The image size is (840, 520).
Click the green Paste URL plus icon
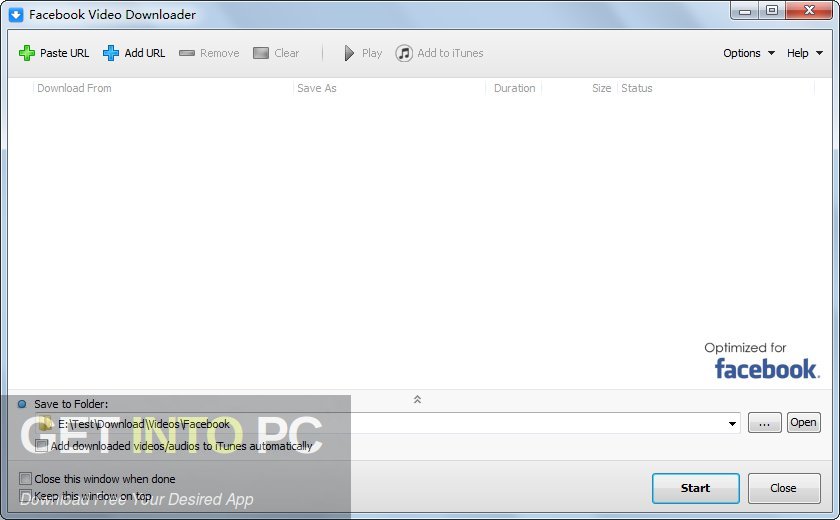coord(26,53)
